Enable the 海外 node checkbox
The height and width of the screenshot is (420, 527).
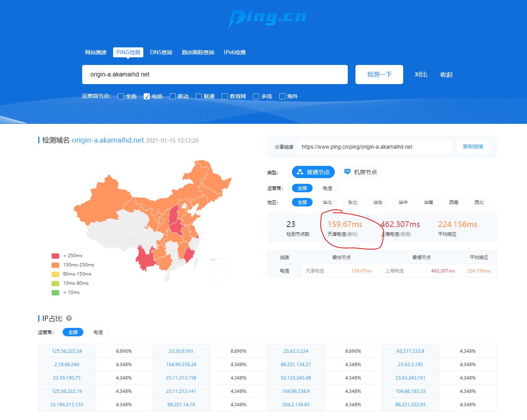282,96
